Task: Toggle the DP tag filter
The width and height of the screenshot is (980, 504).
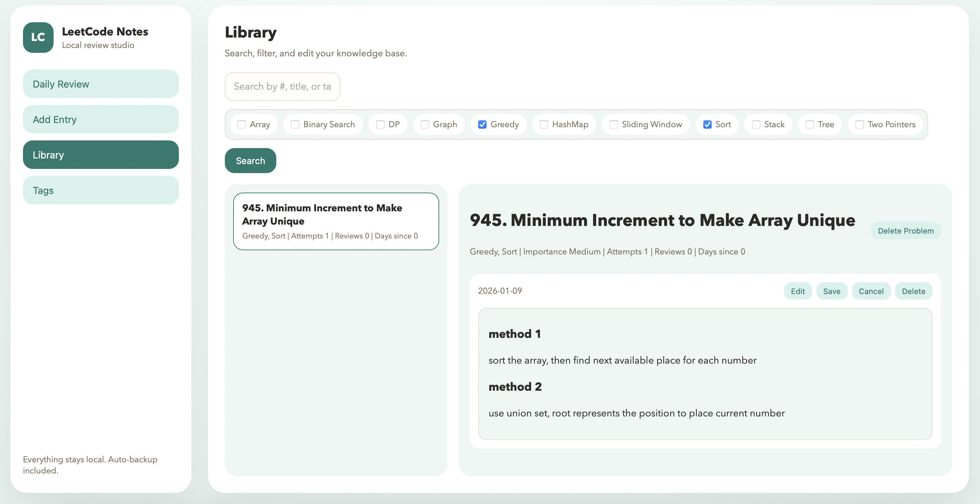Action: pos(380,125)
